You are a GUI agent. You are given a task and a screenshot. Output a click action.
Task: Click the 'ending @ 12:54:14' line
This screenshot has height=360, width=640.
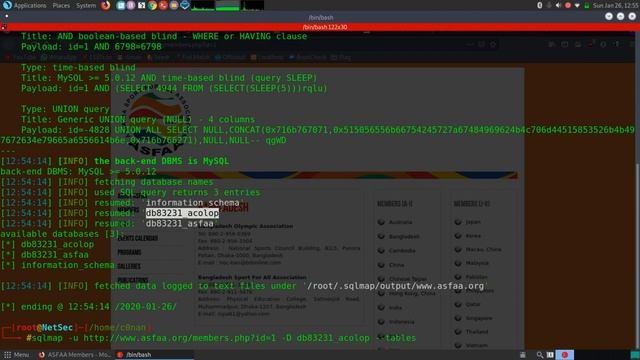(x=89, y=307)
